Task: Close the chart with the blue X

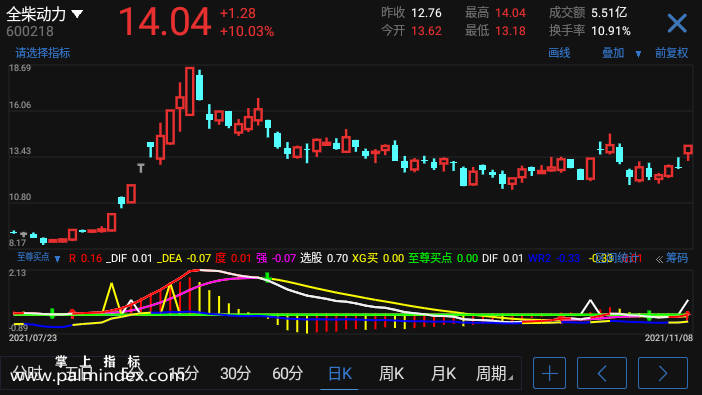Action: coord(676,23)
